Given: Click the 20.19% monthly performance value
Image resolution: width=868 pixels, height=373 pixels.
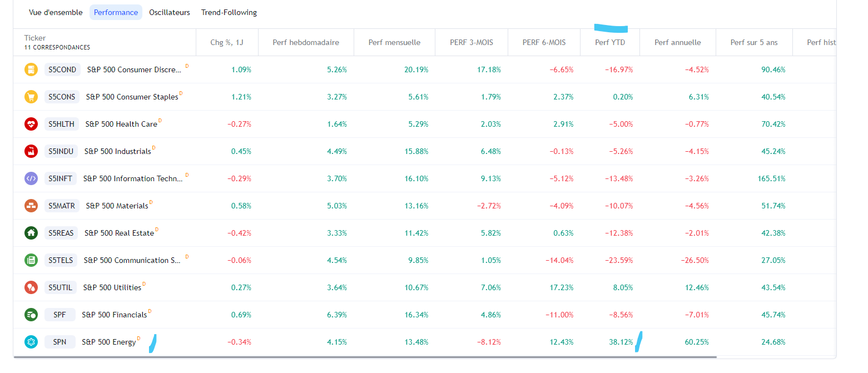Looking at the screenshot, I should [x=416, y=69].
